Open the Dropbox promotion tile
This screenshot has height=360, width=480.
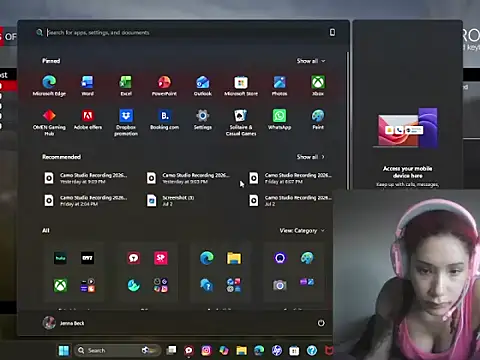(x=126, y=122)
